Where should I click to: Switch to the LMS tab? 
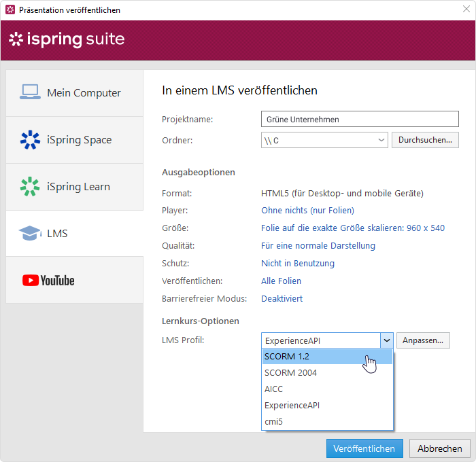pos(74,234)
